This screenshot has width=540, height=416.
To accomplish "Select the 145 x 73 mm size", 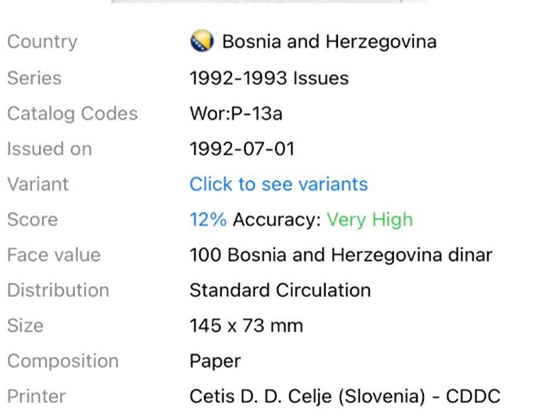I will [246, 326].
